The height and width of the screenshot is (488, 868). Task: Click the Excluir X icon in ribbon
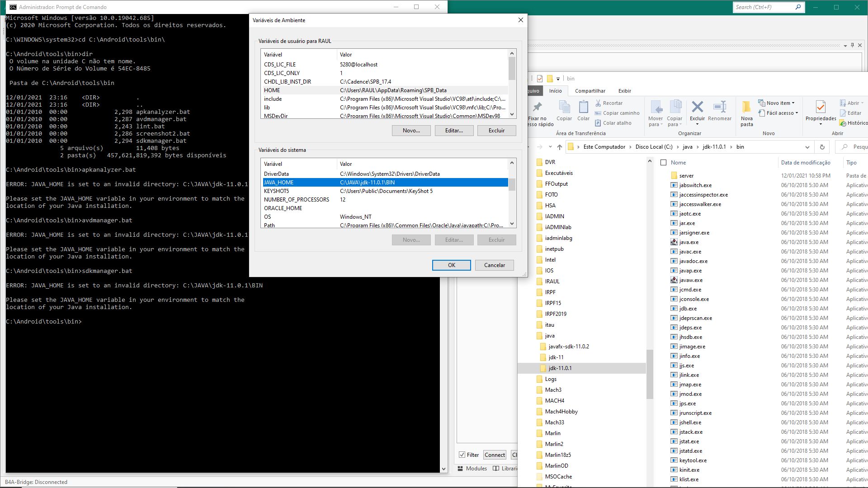coord(697,108)
